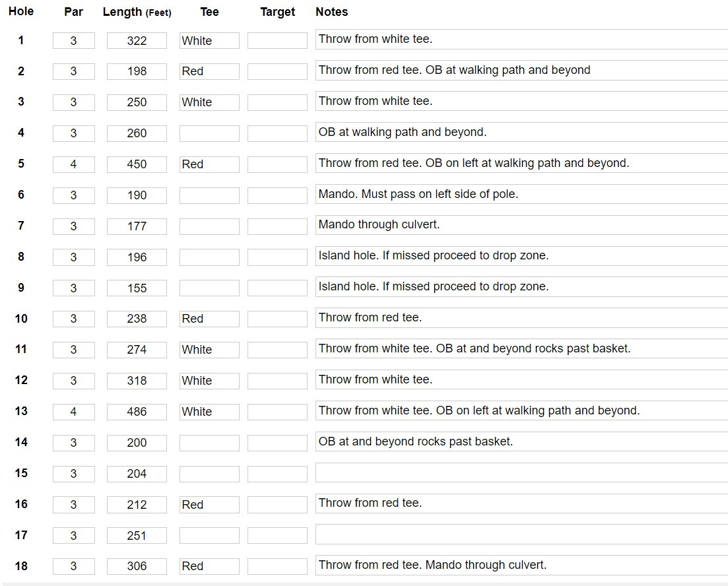This screenshot has width=728, height=586.
Task: Select the Tee field for hole 16
Action: pos(209,505)
